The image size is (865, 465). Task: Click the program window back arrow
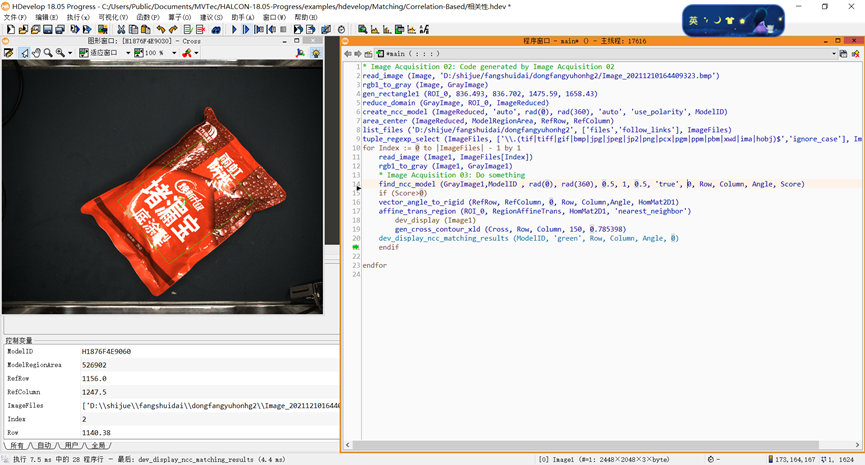click(348, 54)
